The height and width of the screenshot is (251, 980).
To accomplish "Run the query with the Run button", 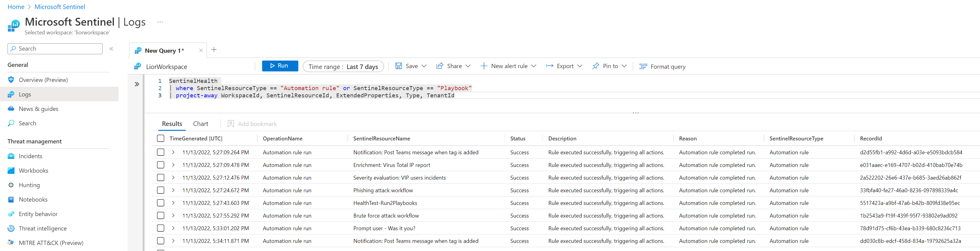I will click(280, 66).
